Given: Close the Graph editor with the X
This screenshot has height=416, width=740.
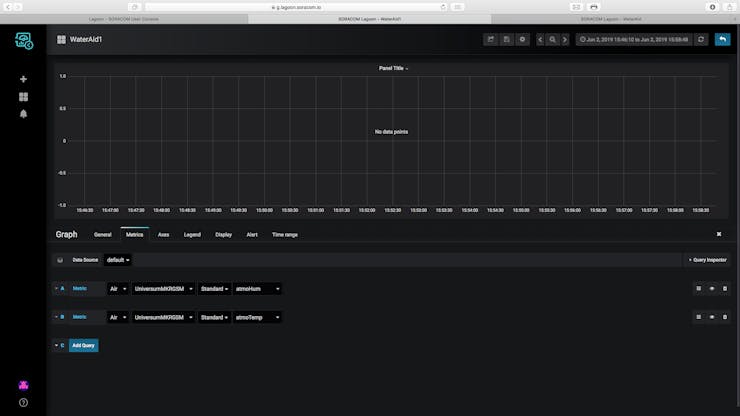Looking at the screenshot, I should click(x=719, y=234).
